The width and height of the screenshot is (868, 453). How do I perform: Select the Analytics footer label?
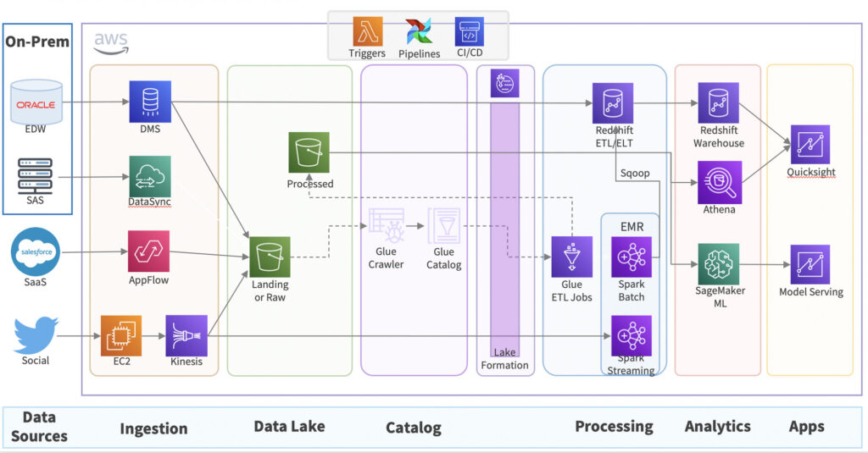click(x=717, y=427)
